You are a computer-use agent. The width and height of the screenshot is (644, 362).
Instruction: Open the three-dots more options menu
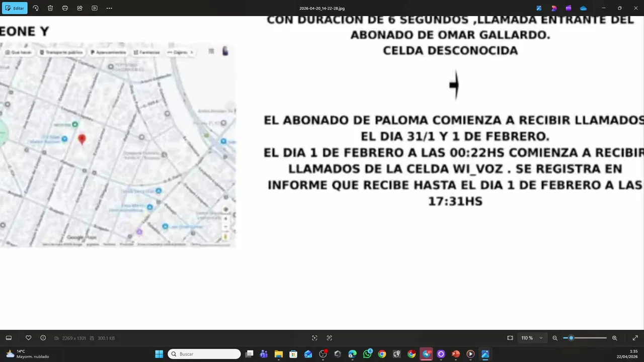click(x=109, y=8)
